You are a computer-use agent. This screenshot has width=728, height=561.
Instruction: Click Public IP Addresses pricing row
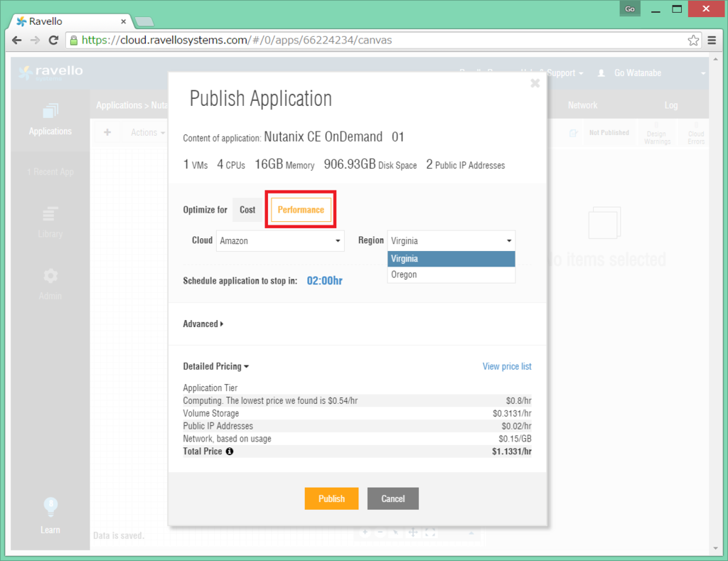coord(357,426)
